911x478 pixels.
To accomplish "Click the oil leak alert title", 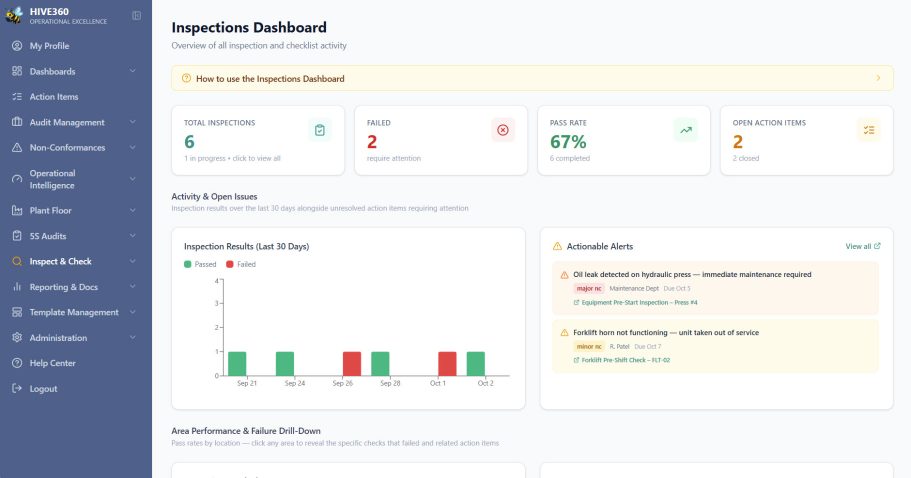I will click(692, 275).
